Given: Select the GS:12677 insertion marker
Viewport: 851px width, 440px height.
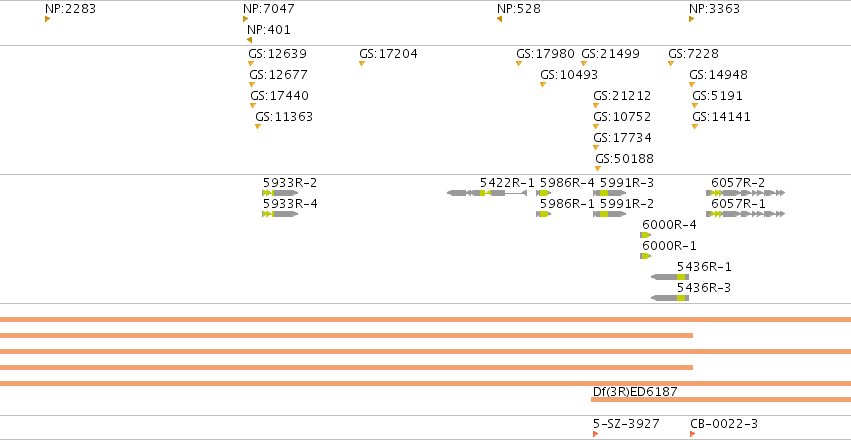Looking at the screenshot, I should (x=252, y=85).
